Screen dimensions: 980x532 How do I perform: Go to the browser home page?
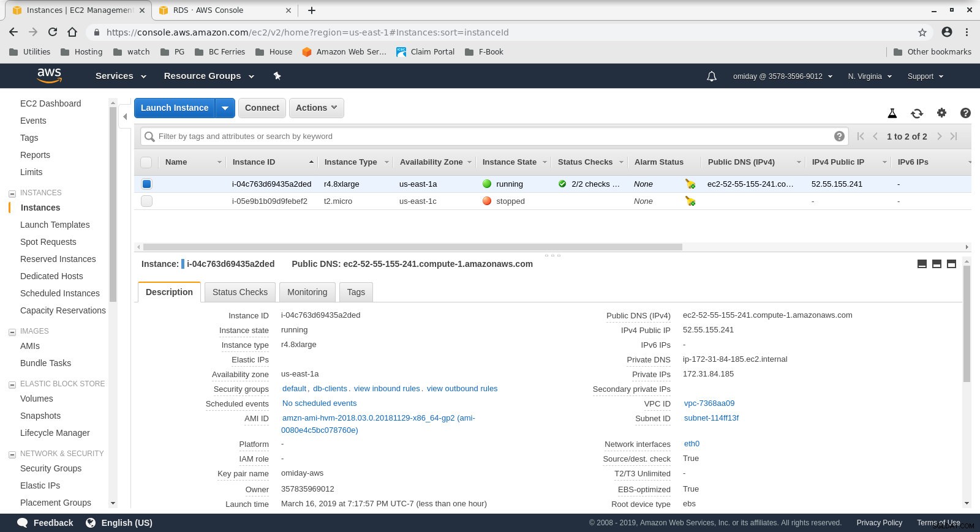72,32
